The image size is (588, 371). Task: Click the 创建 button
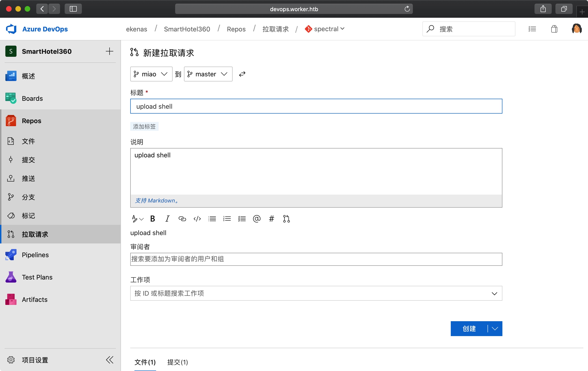(x=469, y=328)
